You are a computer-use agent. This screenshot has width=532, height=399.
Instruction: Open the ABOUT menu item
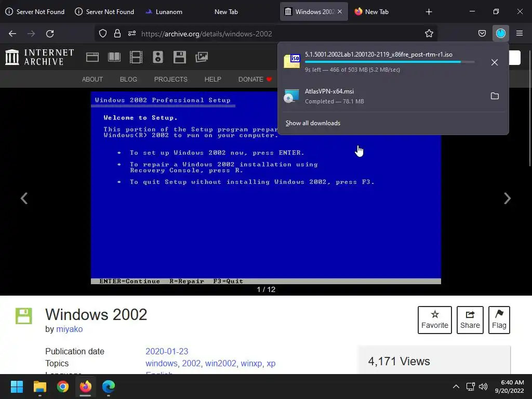[92, 79]
